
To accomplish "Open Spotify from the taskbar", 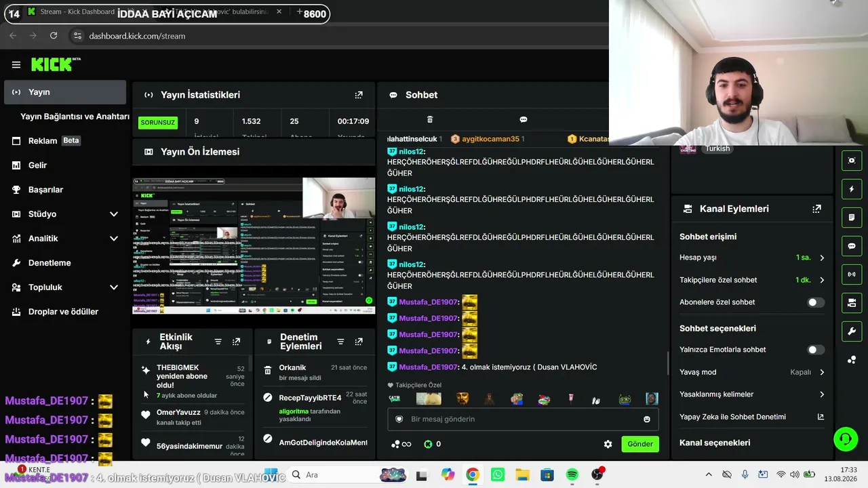I will coord(572,474).
